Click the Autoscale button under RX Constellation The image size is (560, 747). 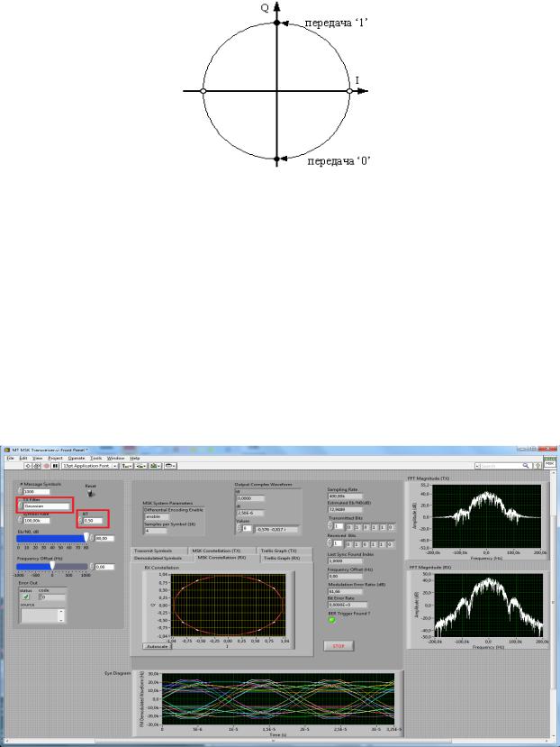(x=157, y=646)
